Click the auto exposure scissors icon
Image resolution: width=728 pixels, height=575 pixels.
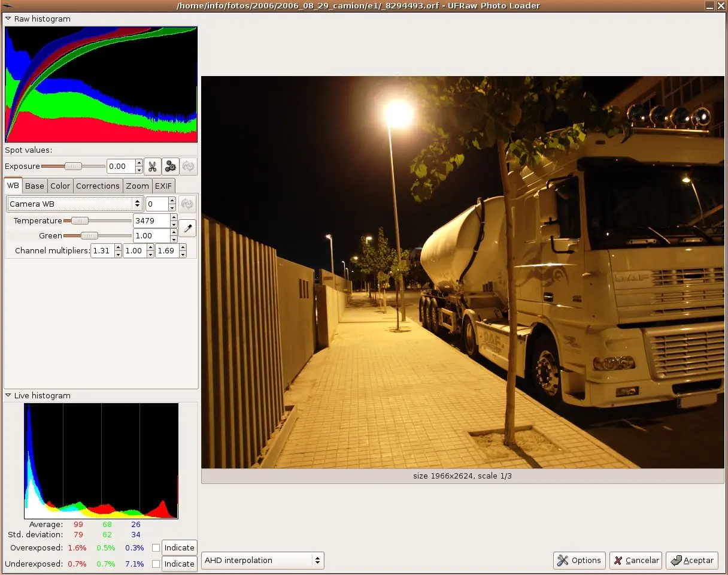pyautogui.click(x=153, y=167)
